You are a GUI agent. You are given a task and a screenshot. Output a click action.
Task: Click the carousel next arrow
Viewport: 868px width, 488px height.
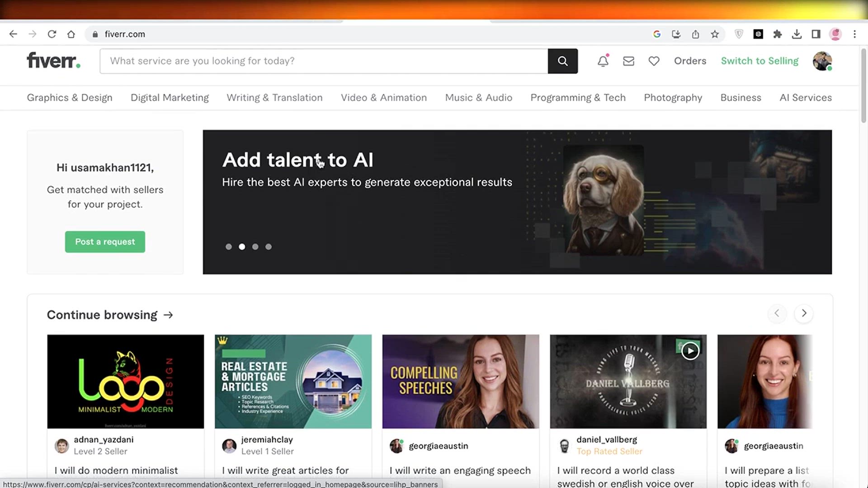[804, 313]
